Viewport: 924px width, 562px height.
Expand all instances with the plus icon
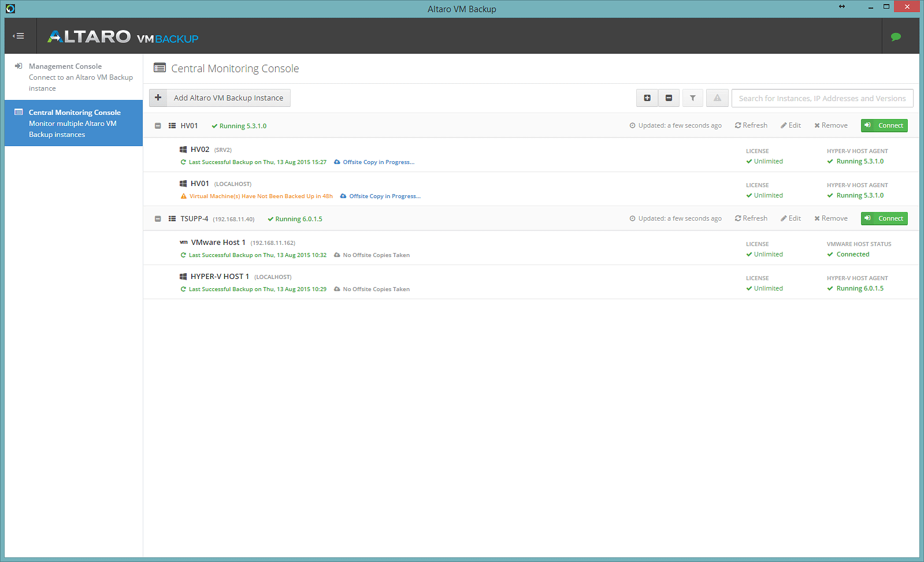click(647, 98)
